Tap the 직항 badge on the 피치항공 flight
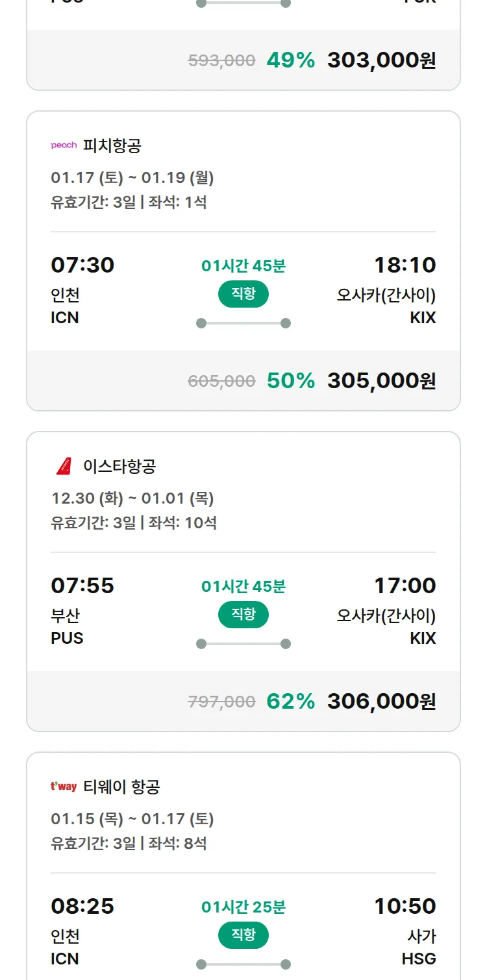 243,294
